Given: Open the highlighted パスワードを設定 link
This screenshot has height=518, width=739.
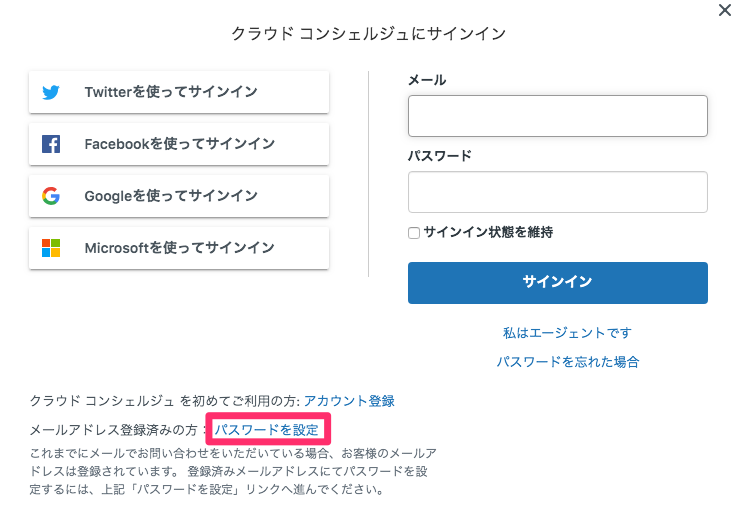Looking at the screenshot, I should coord(267,429).
